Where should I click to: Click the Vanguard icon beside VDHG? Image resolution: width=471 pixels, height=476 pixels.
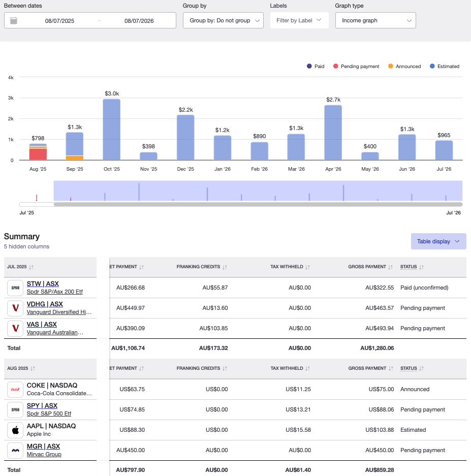point(15,308)
